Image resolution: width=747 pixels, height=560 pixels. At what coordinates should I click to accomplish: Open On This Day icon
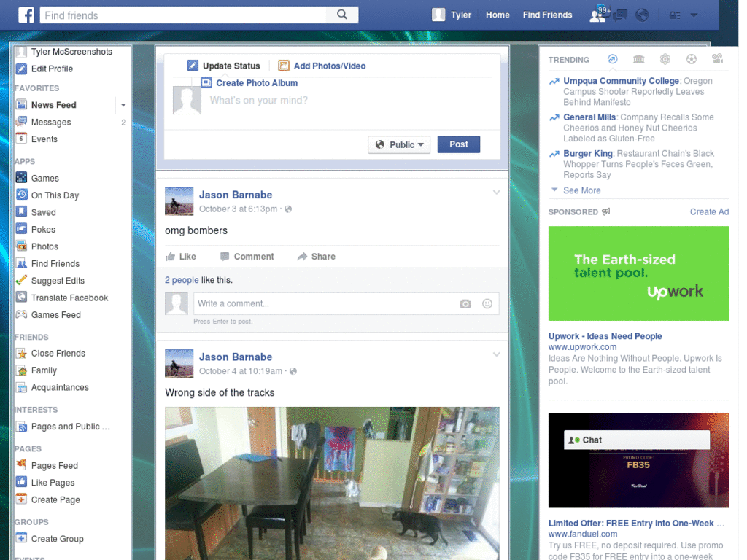pos(21,195)
